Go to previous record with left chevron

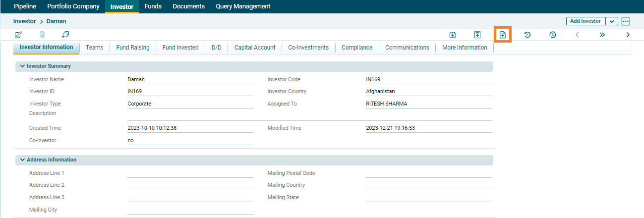577,35
